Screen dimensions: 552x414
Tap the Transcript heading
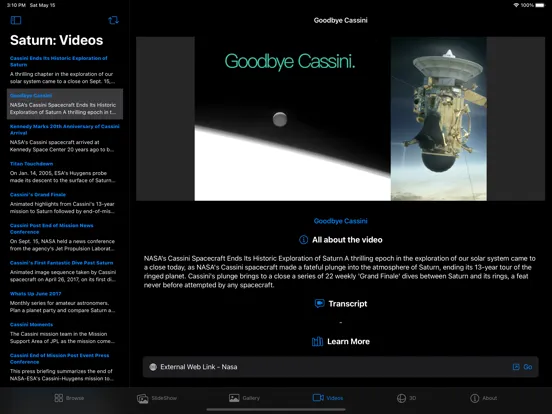tap(348, 304)
